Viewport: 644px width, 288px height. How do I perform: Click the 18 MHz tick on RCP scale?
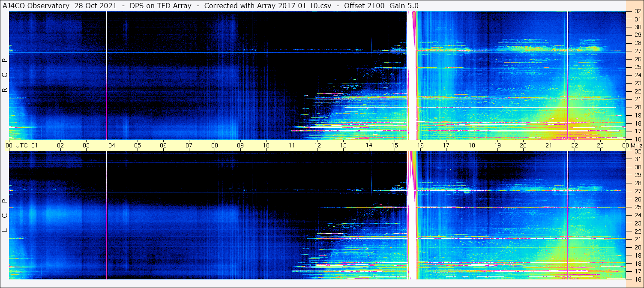(x=638, y=123)
